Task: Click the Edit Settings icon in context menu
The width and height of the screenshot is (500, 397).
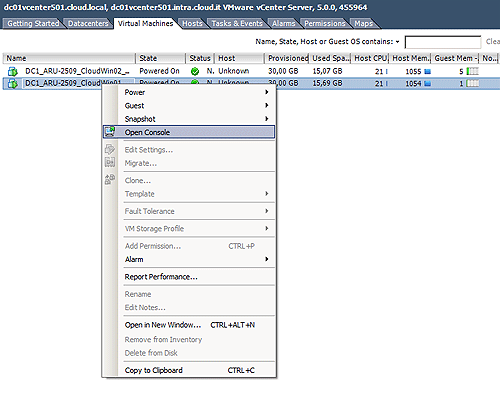Action: pos(110,149)
